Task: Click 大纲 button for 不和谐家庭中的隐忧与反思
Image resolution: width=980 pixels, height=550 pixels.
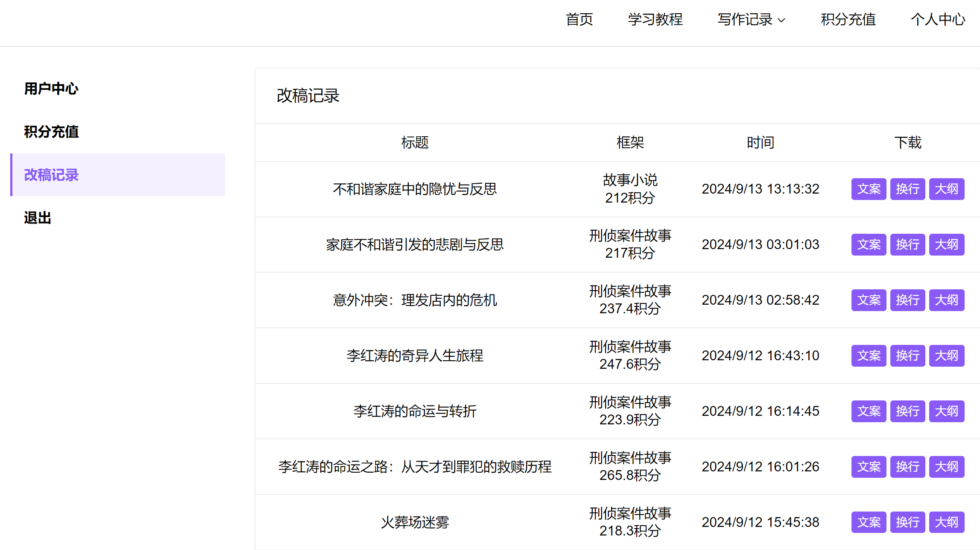Action: 946,189
